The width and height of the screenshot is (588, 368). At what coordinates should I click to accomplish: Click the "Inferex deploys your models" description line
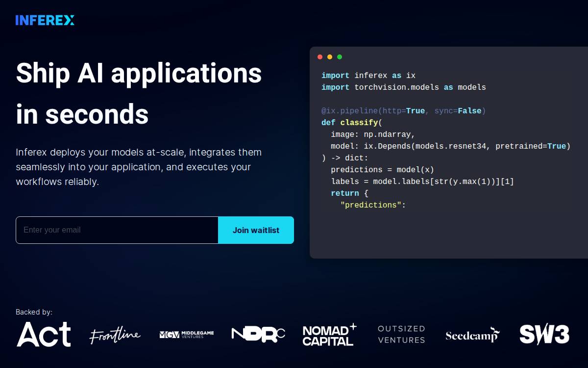tap(139, 152)
